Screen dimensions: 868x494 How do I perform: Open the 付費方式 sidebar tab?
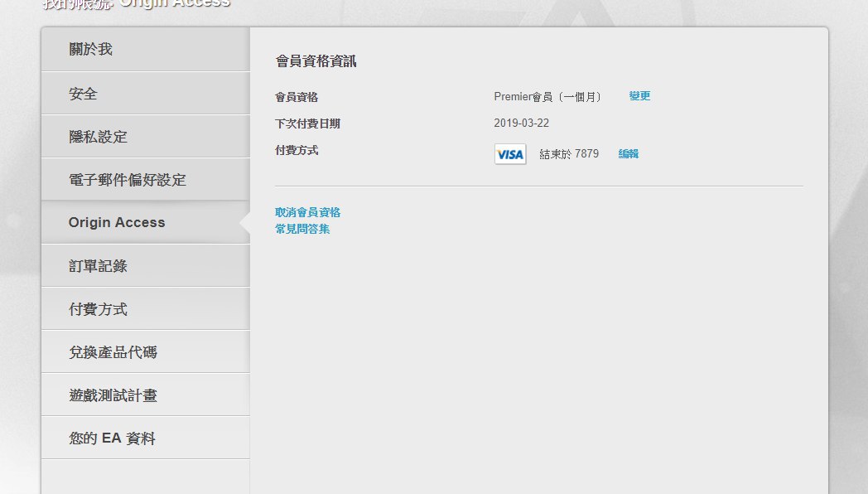pyautogui.click(x=146, y=308)
